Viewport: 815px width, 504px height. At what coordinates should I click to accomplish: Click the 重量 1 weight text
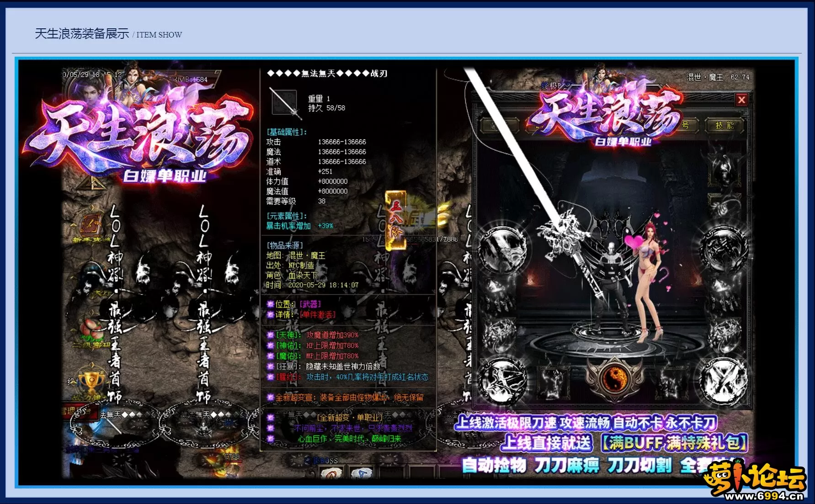pyautogui.click(x=319, y=99)
